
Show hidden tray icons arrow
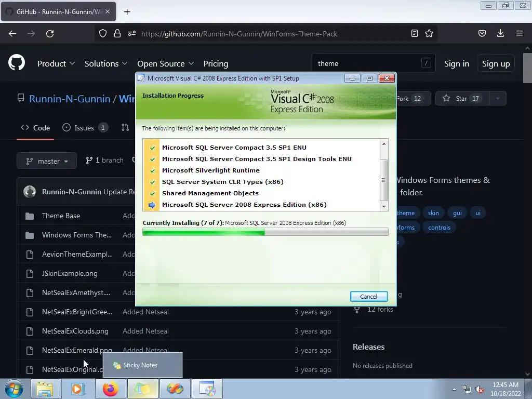tap(454, 389)
